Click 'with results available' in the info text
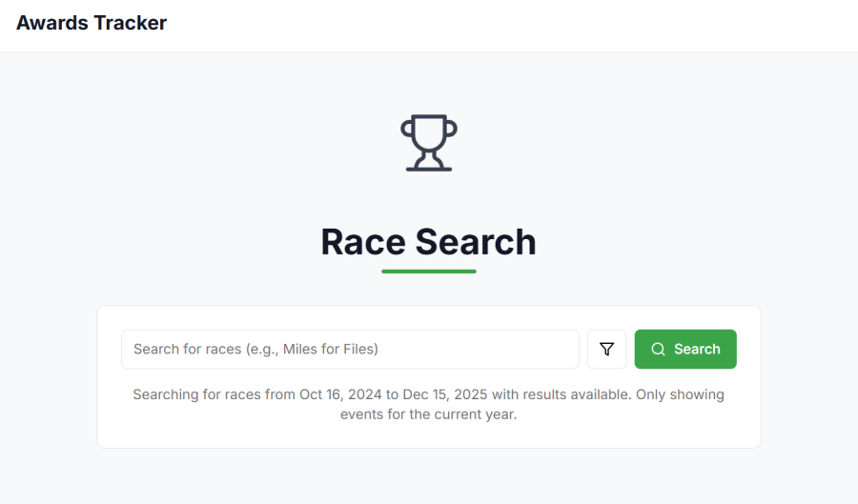The image size is (858, 504). pyautogui.click(x=561, y=394)
